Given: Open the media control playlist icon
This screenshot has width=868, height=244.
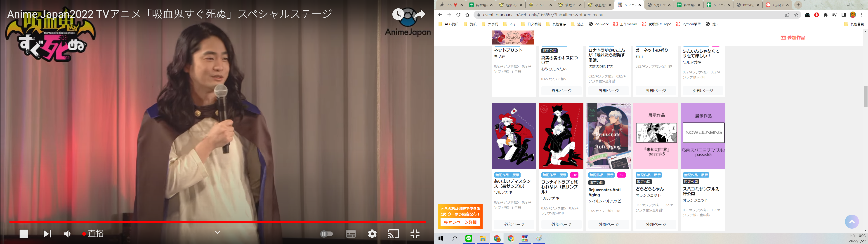Looking at the screenshot, I should coord(835,15).
